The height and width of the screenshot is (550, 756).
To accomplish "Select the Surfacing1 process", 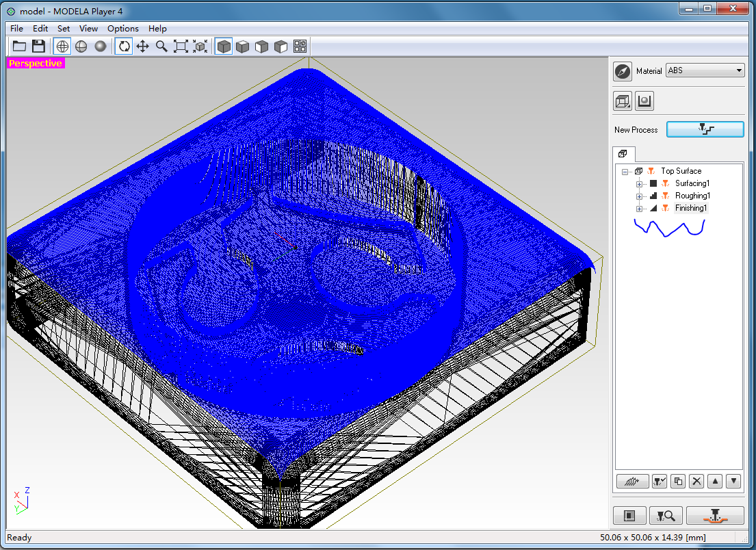I will (692, 183).
